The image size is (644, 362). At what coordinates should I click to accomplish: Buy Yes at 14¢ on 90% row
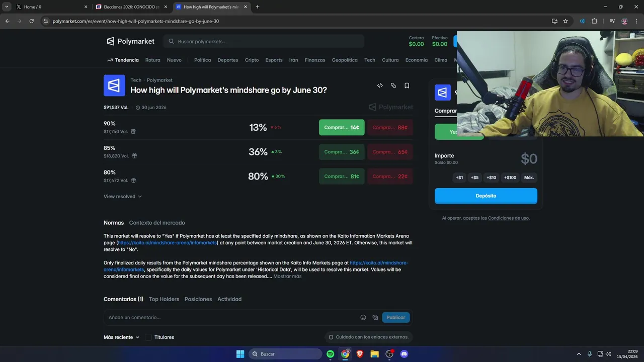342,127
